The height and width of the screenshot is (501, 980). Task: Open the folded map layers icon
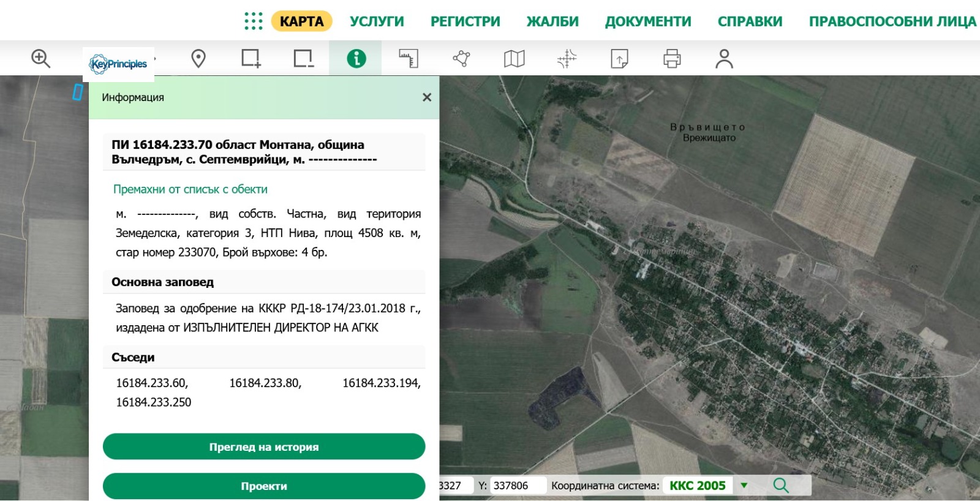click(x=514, y=59)
